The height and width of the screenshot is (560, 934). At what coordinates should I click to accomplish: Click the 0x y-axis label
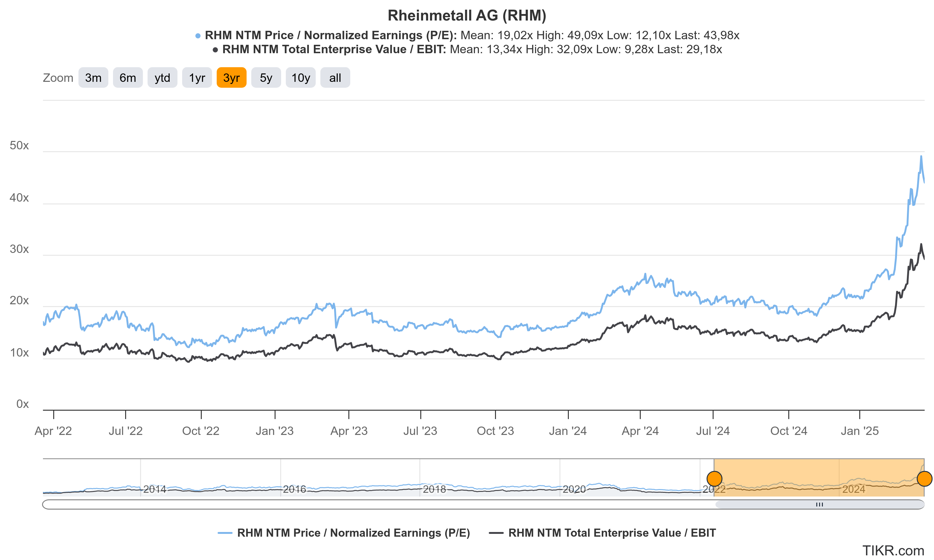[22, 404]
